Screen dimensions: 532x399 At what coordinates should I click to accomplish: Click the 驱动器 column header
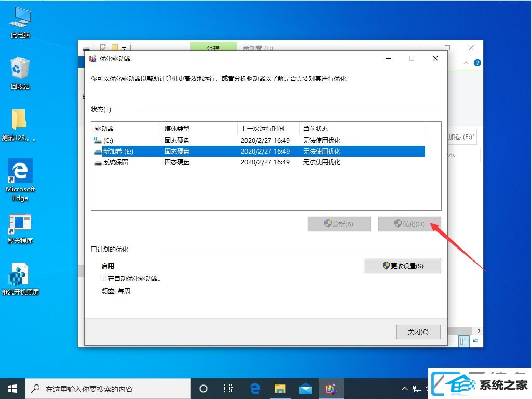coord(127,128)
